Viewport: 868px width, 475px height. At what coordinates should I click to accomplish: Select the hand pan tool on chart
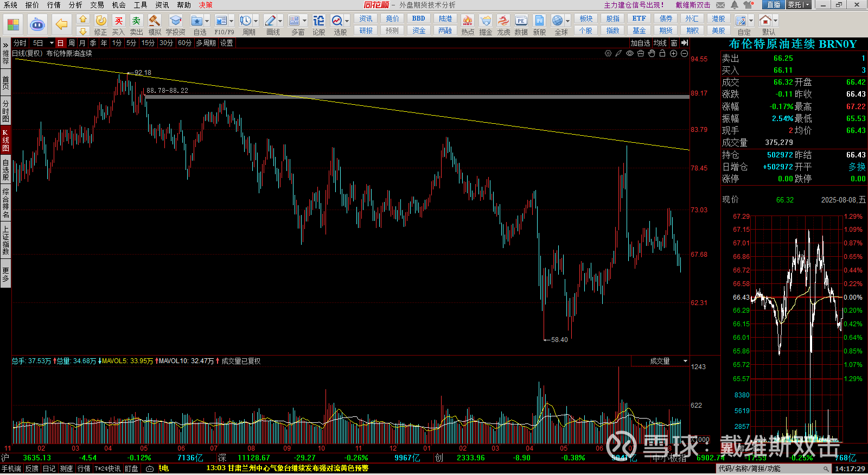point(652,53)
